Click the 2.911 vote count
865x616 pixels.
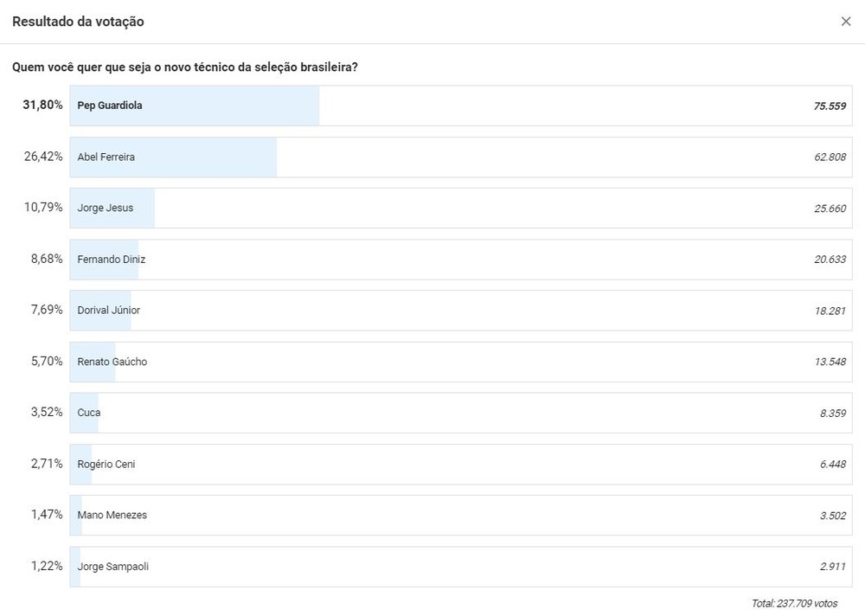click(x=833, y=567)
